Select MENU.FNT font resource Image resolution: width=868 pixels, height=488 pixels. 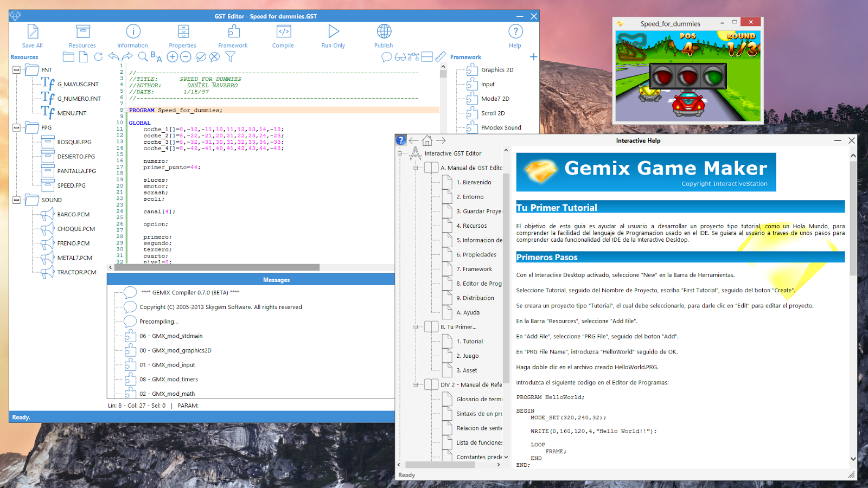[72, 113]
